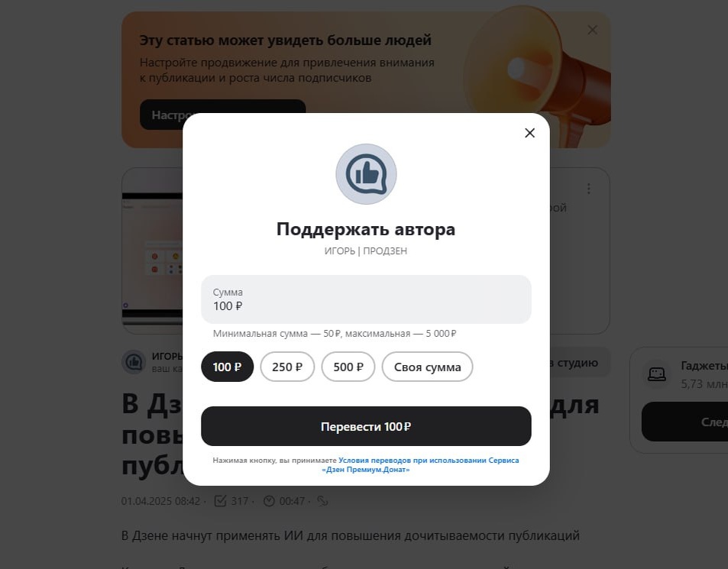Select the 500 ₽ amount chip
The image size is (728, 569).
[x=348, y=367]
